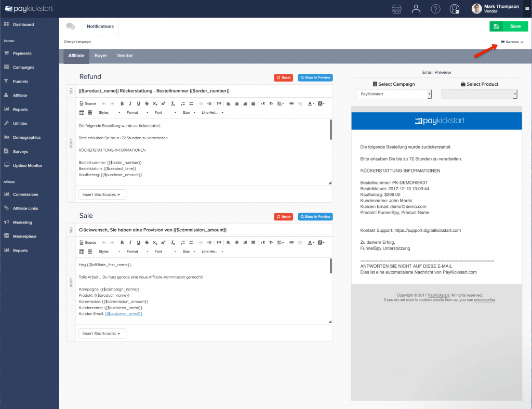
Task: Switch to the Vendor tab
Action: pyautogui.click(x=125, y=56)
